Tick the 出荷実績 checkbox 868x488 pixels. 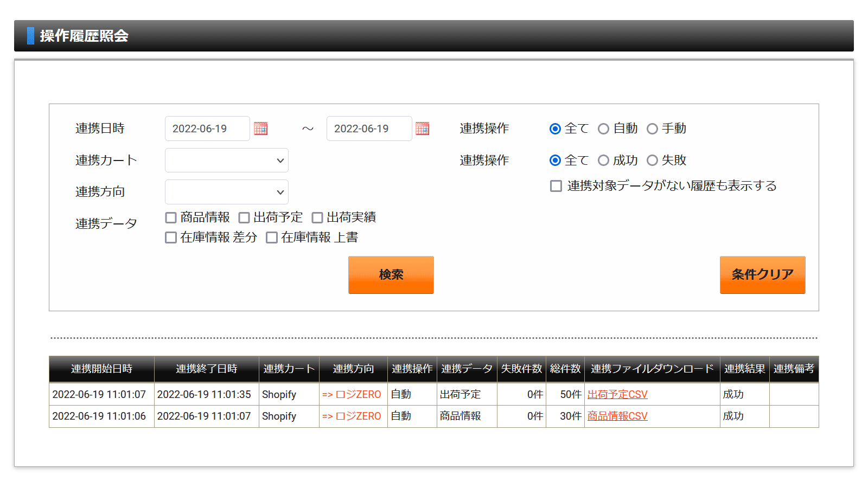pyautogui.click(x=317, y=217)
